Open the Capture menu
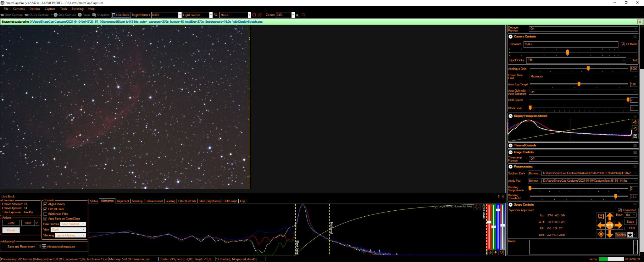The image size is (644, 262). tap(50, 9)
